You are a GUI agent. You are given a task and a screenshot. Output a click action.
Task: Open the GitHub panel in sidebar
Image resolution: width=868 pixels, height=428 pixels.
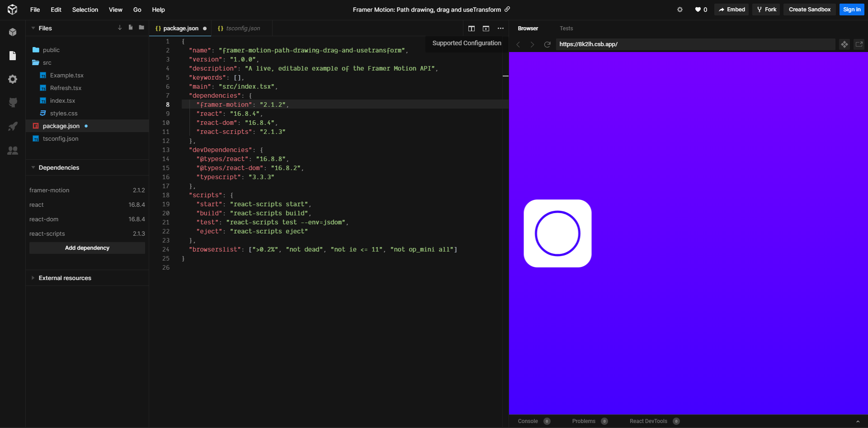(x=13, y=103)
